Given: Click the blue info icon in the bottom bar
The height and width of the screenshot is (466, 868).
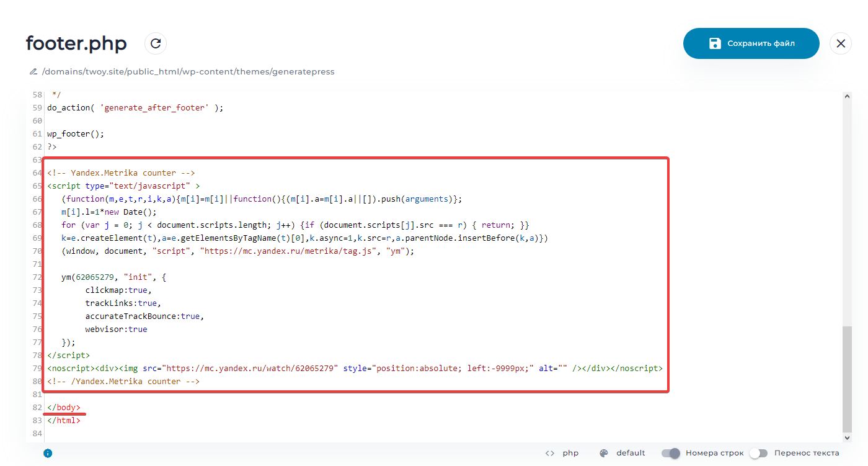Looking at the screenshot, I should (x=48, y=453).
